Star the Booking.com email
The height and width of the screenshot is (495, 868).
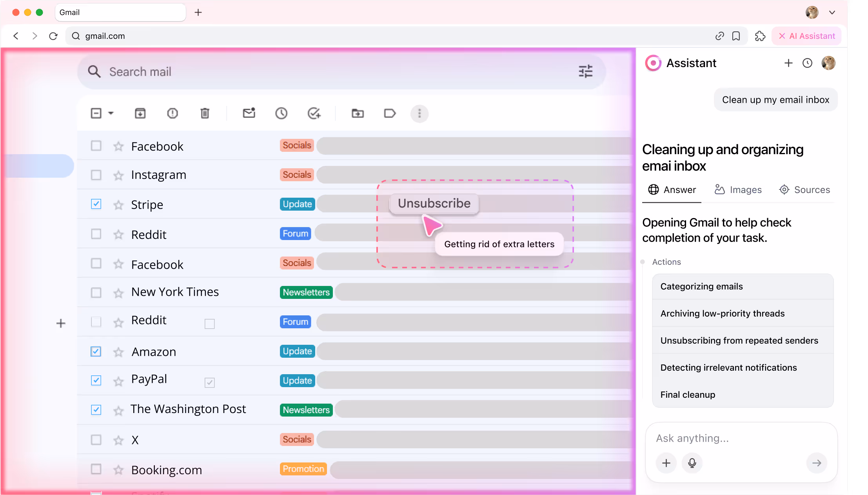click(118, 470)
